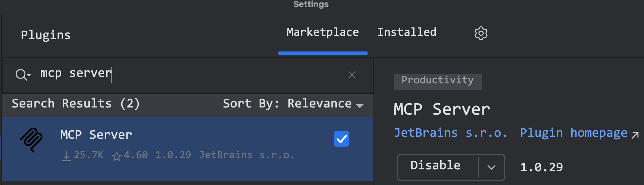Switch to the Installed tab

(x=407, y=32)
